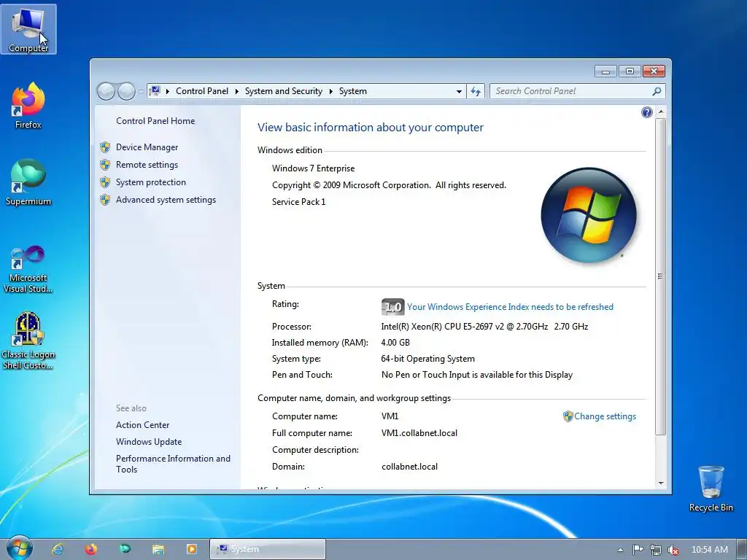Select the Service Pack 1 text

pos(298,202)
